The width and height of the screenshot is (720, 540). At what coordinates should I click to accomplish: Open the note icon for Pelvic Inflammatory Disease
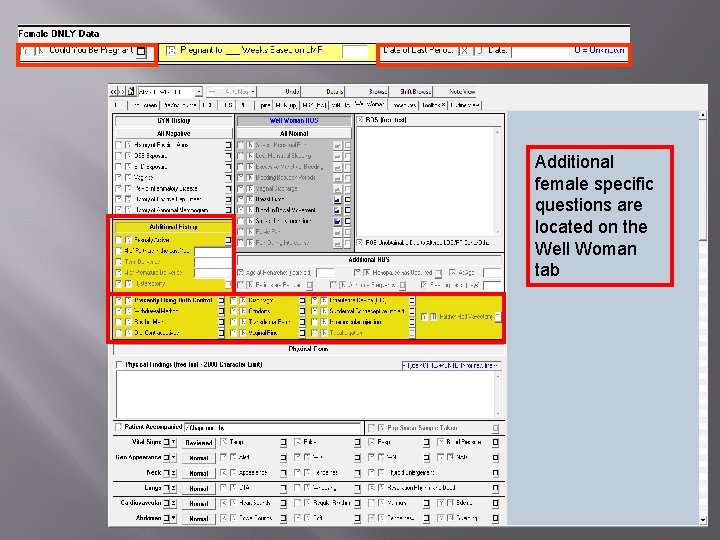(x=228, y=189)
